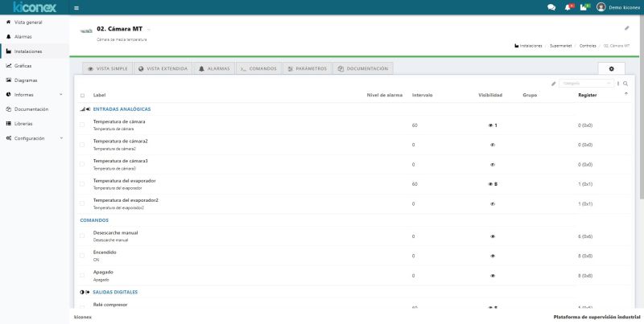Toggle visibility eye for Apagado

click(x=493, y=276)
